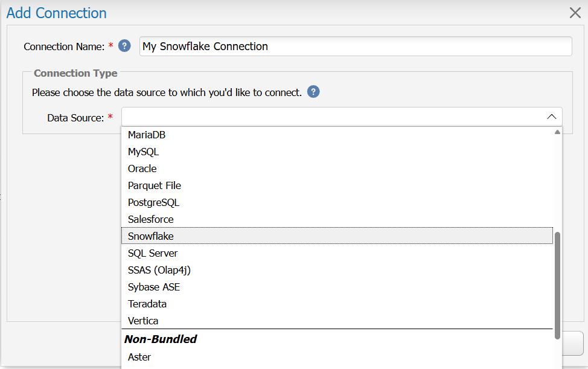Select MariaDB from the list
The image size is (588, 369).
pos(337,135)
